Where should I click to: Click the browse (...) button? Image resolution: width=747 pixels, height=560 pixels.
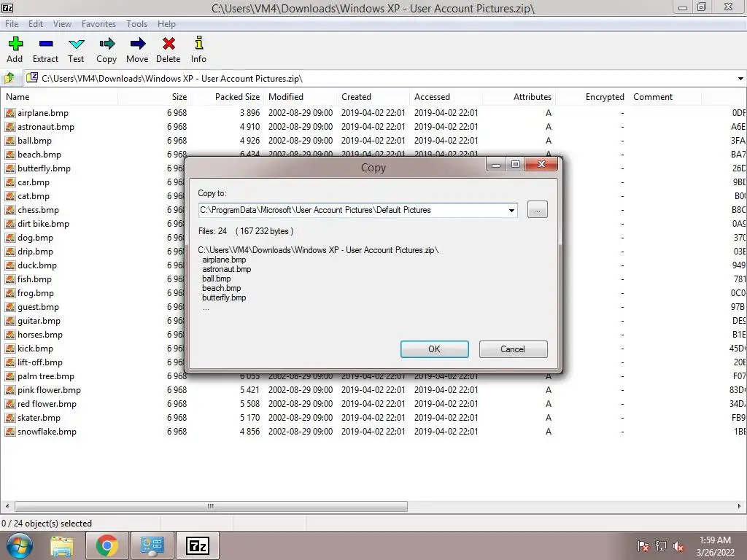point(538,210)
